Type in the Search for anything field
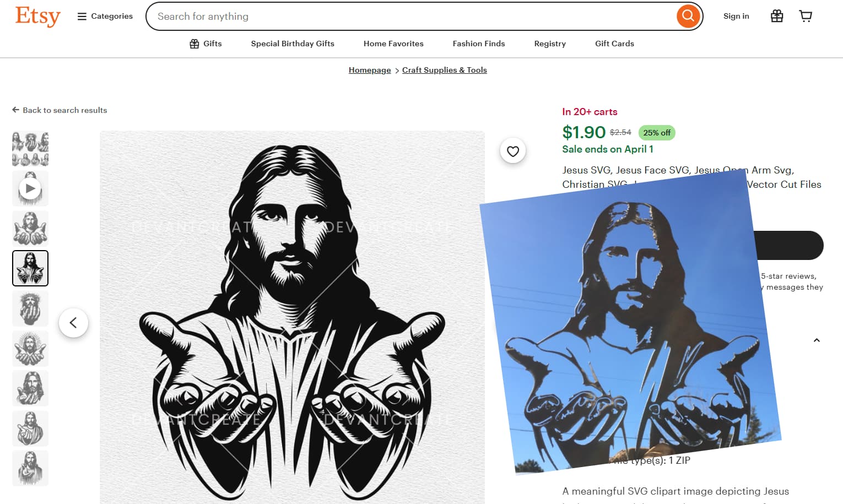This screenshot has width=843, height=504. (x=408, y=17)
